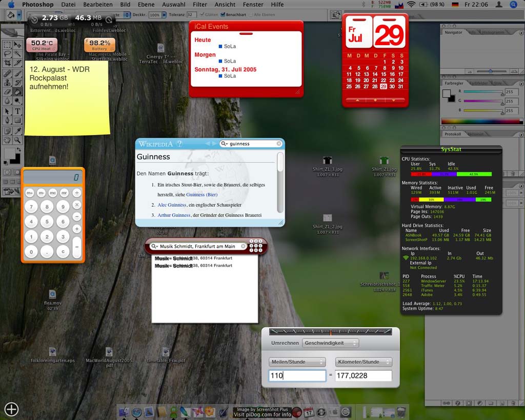The height and width of the screenshot is (420, 525).
Task: Select the Hand tool
Action: click(7, 140)
